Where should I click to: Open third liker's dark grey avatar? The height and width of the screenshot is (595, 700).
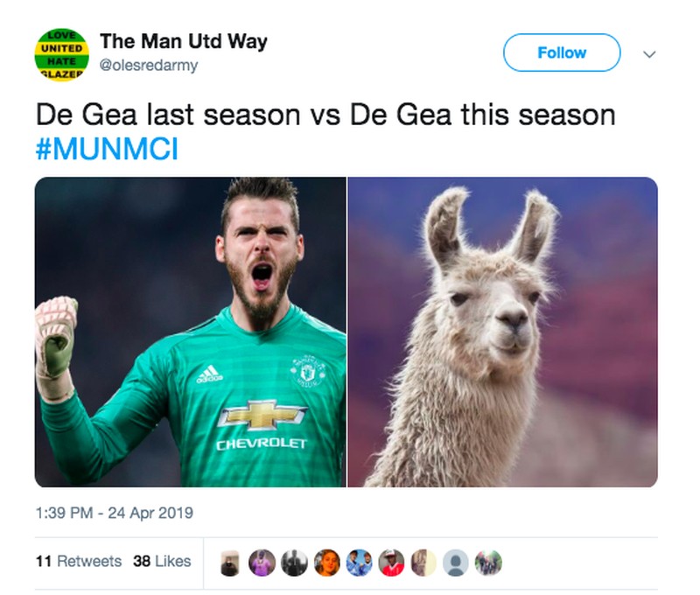294,563
